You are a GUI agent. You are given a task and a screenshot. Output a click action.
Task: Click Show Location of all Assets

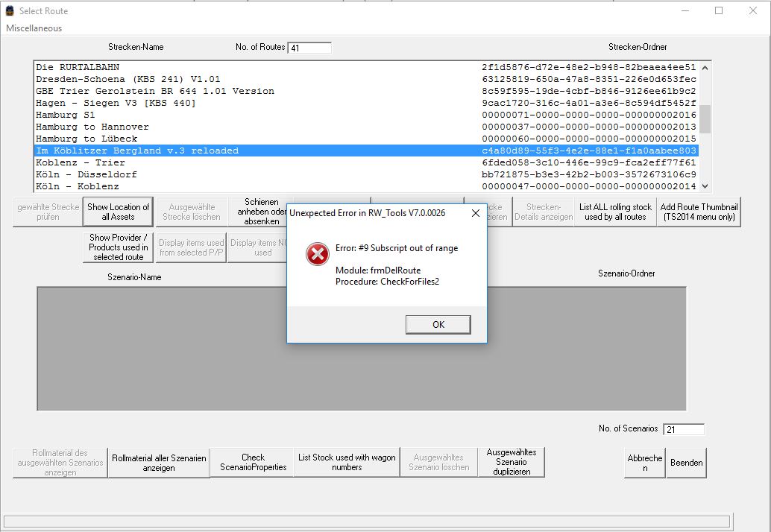118,212
